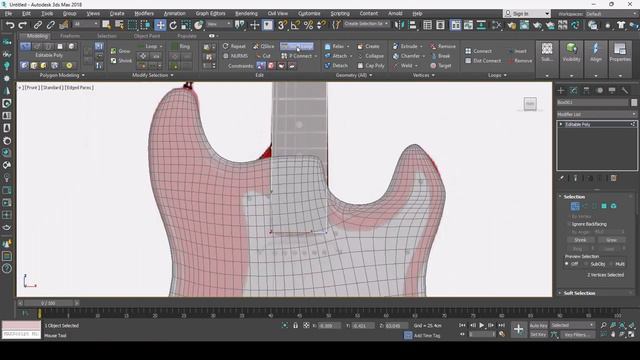Click the X coordinate input field

329,325
